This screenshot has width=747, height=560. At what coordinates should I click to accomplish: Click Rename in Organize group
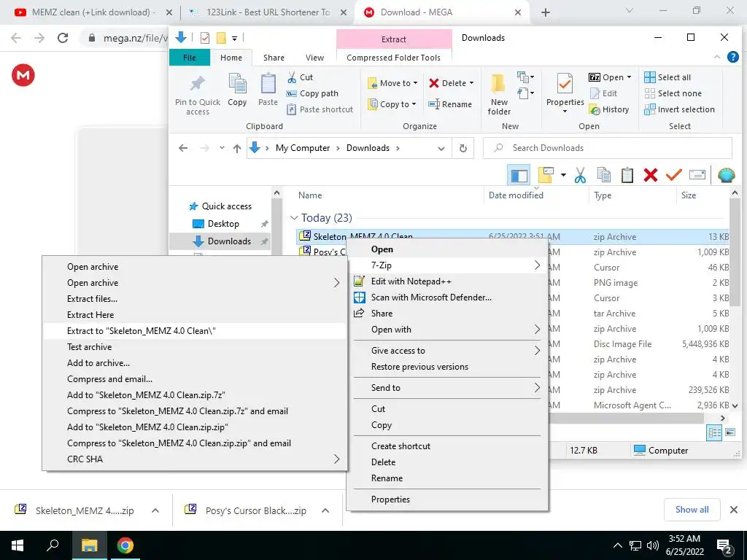tap(450, 104)
